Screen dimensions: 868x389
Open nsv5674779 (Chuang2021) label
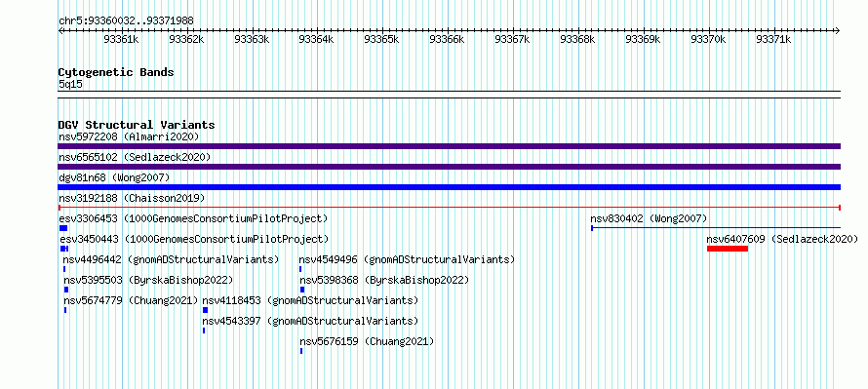[131, 300]
